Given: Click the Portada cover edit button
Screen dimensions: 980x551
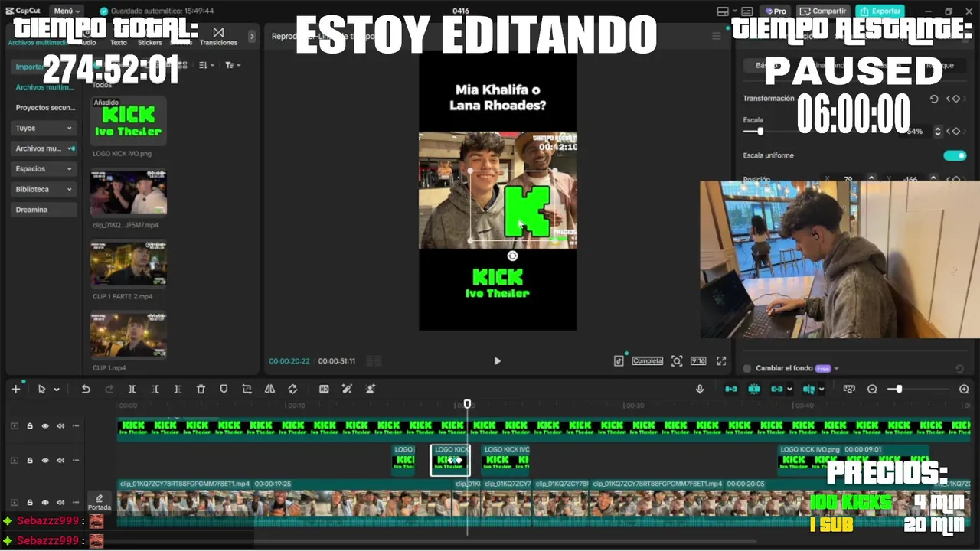Looking at the screenshot, I should 100,502.
